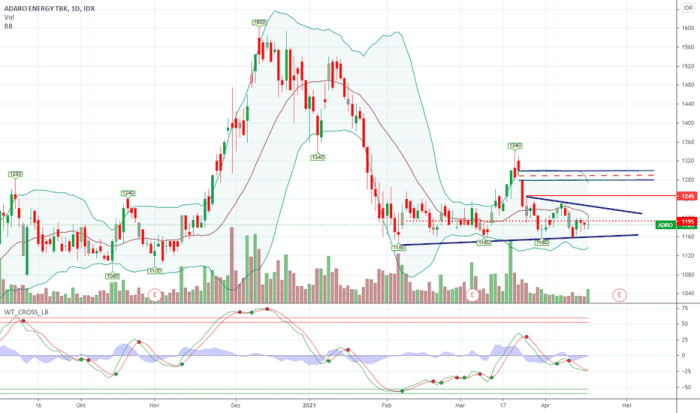This screenshot has height=413, width=700.
Task: Click the earnings E marker near Mei
Action: point(619,295)
